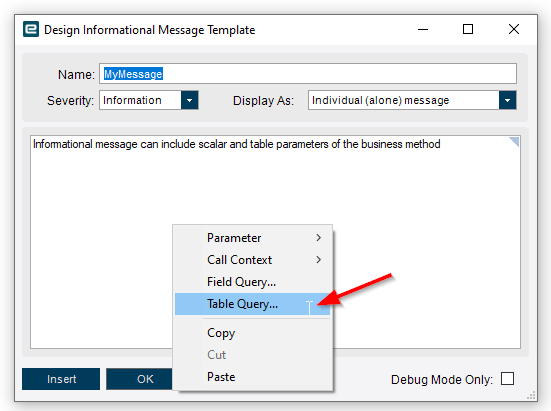Expand the Parameter submenu
551x411 pixels.
(253, 238)
